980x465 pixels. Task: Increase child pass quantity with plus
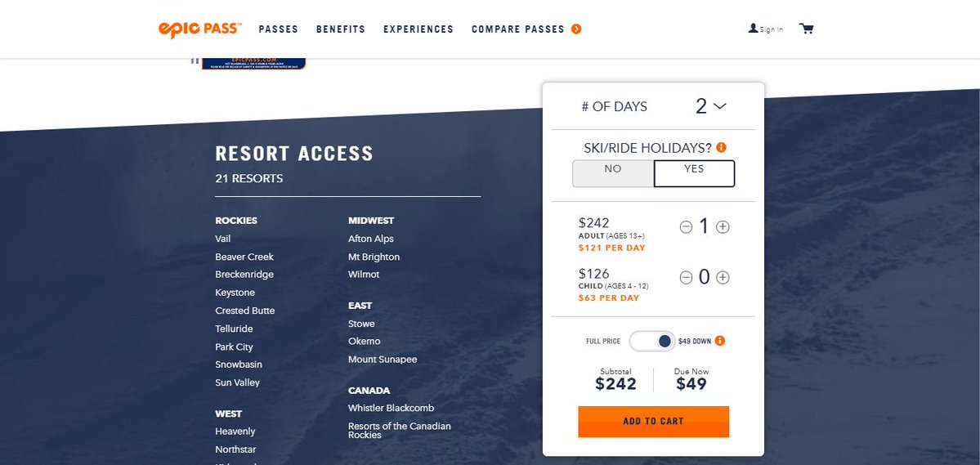pos(723,277)
